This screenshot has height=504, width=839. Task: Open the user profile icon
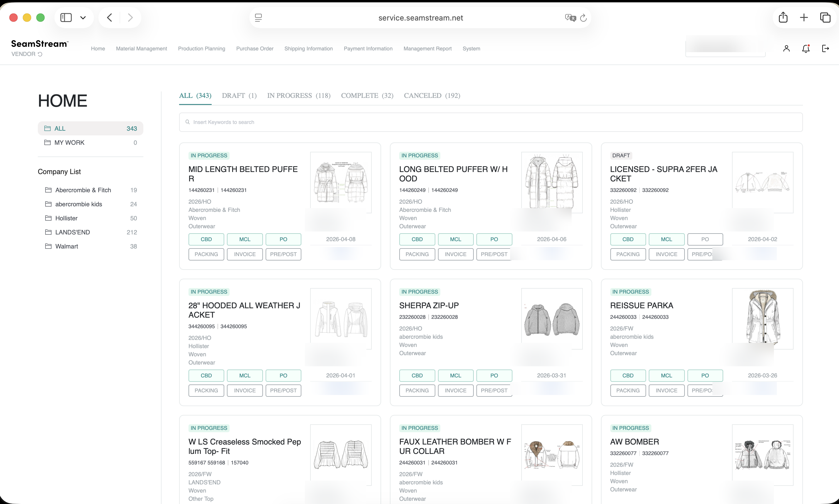[786, 49]
